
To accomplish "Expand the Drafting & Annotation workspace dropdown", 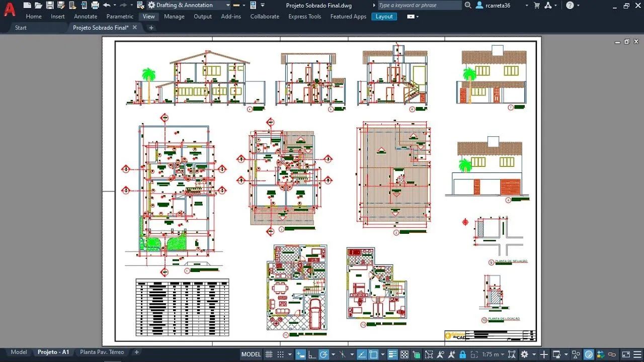I will [227, 5].
